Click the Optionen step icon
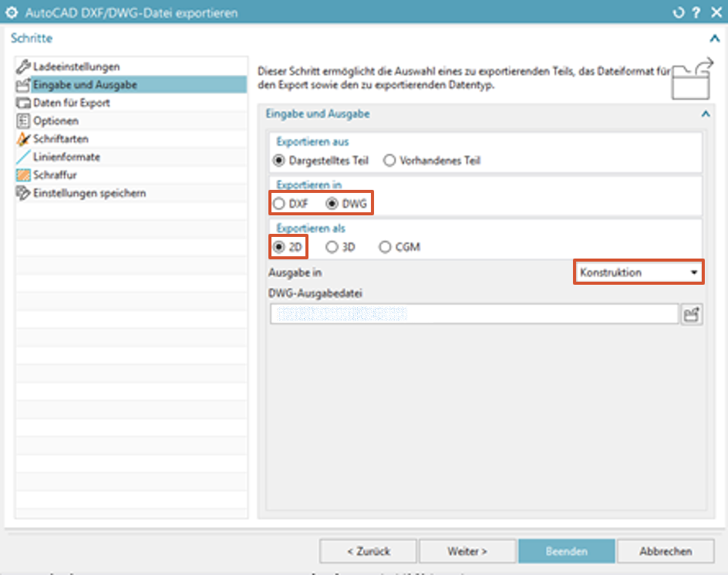This screenshot has height=575, width=728. (x=24, y=121)
